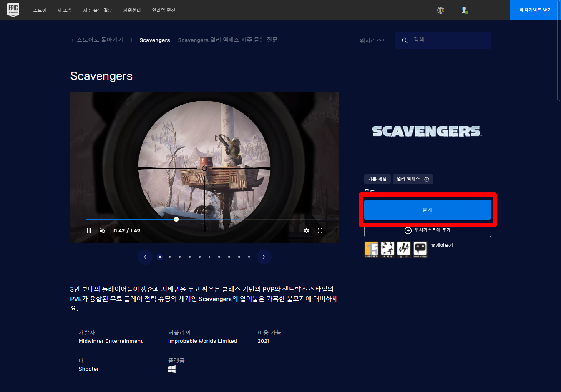The image size is (561, 392).
Task: Open the 언리얼 엔진 menu item
Action: pyautogui.click(x=164, y=10)
